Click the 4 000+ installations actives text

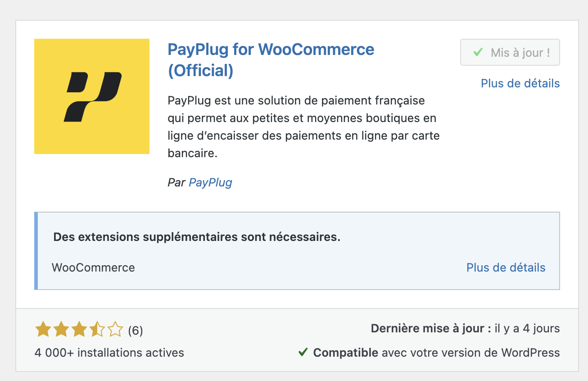[x=109, y=353]
